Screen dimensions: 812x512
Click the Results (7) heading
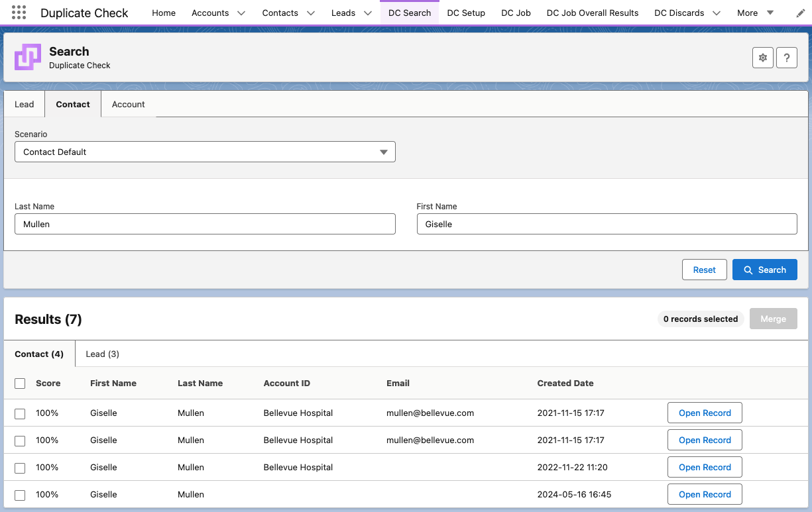pos(48,319)
